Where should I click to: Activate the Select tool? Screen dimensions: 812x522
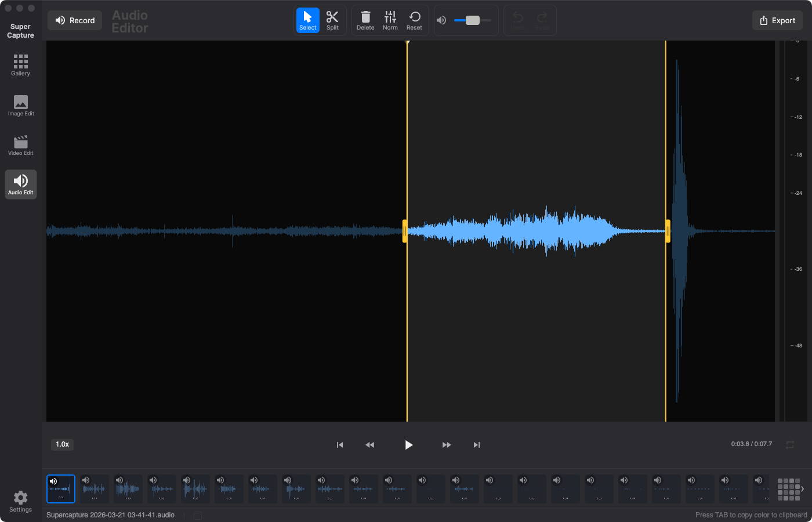308,20
